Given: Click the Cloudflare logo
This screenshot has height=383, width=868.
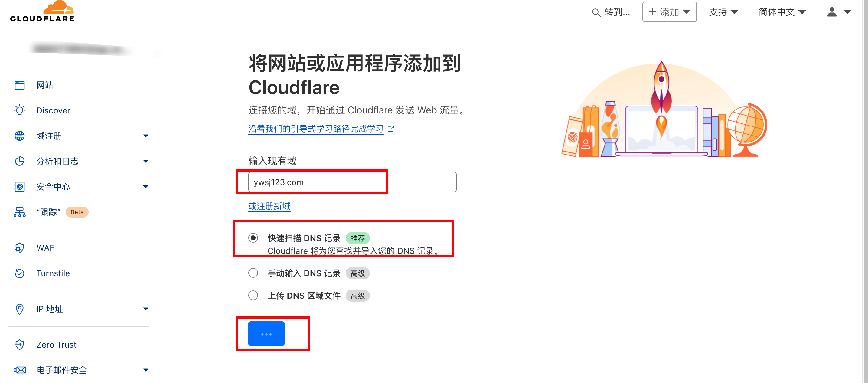Looking at the screenshot, I should [x=42, y=11].
